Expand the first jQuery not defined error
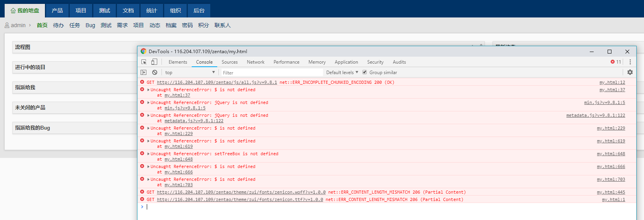This screenshot has width=644, height=220. (x=148, y=103)
